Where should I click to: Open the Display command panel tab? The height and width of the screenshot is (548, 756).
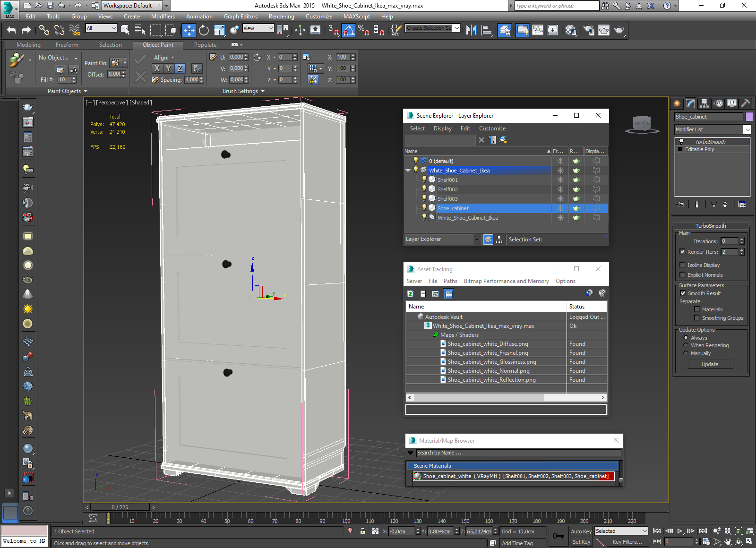pyautogui.click(x=732, y=103)
